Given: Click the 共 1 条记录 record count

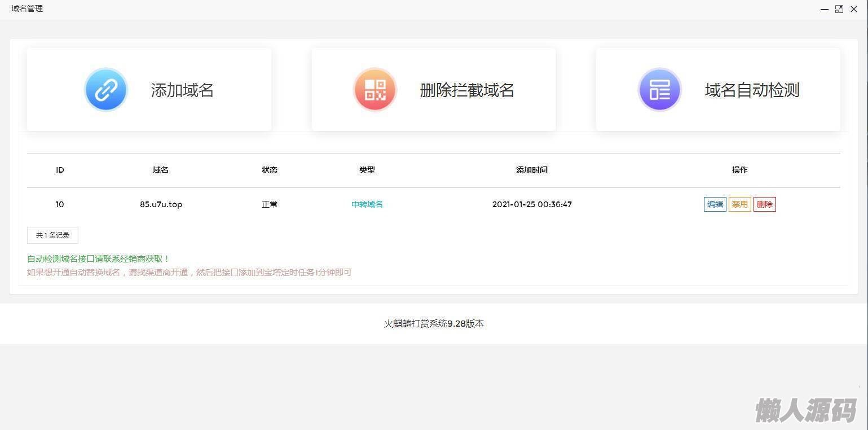Looking at the screenshot, I should coord(52,235).
